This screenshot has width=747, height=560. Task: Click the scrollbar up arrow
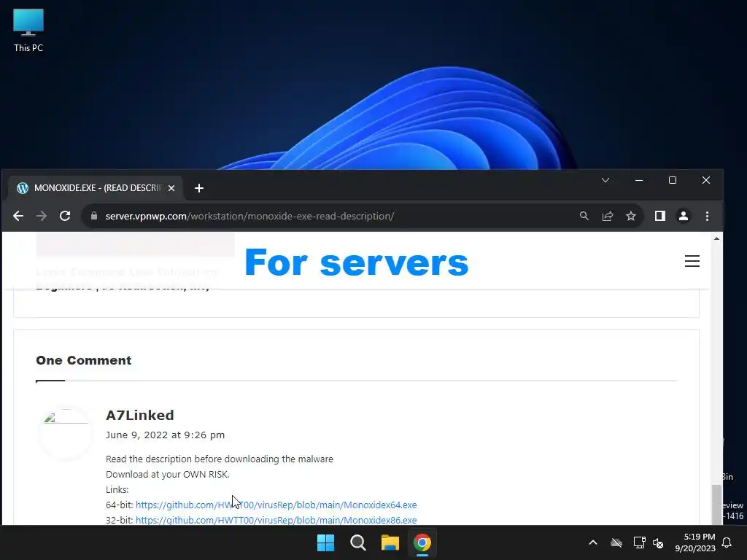click(x=716, y=238)
